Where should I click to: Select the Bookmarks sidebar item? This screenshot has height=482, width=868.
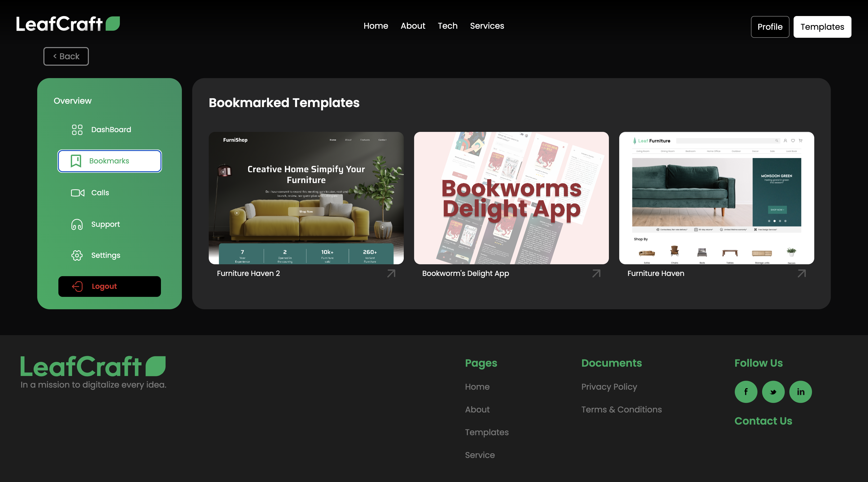tap(109, 161)
